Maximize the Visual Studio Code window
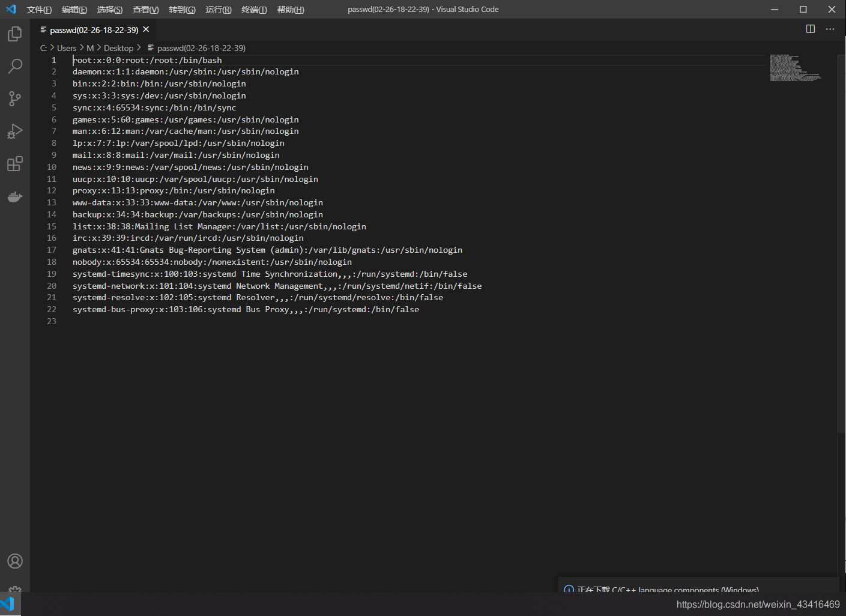The width and height of the screenshot is (846, 616). point(803,9)
